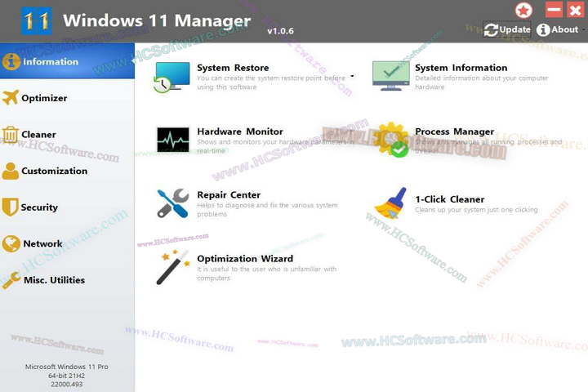Click the Customization user icon

10,171
